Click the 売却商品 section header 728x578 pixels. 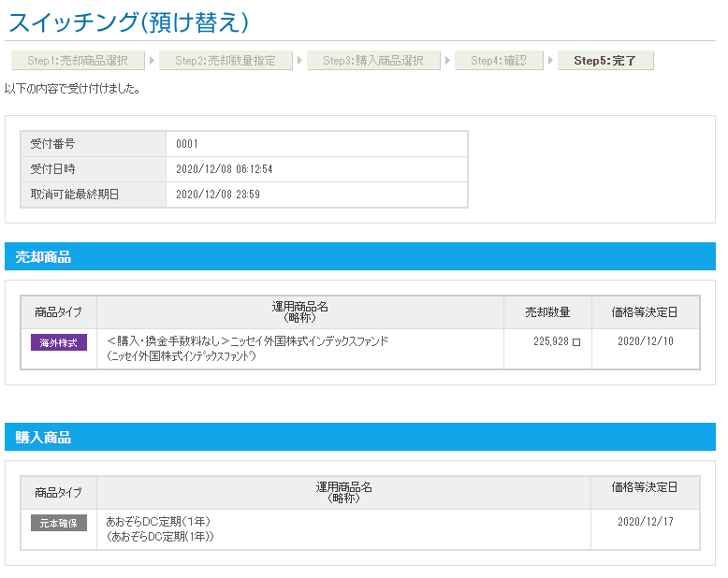360,256
